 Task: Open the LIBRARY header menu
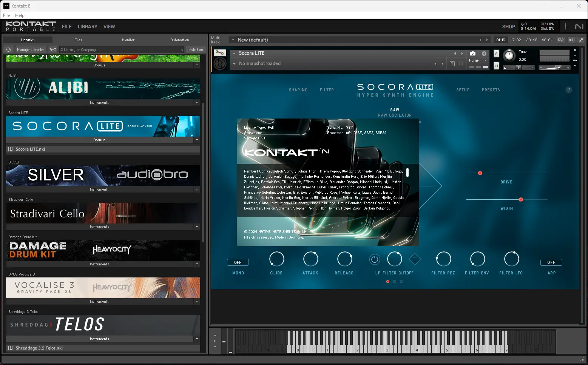click(88, 26)
